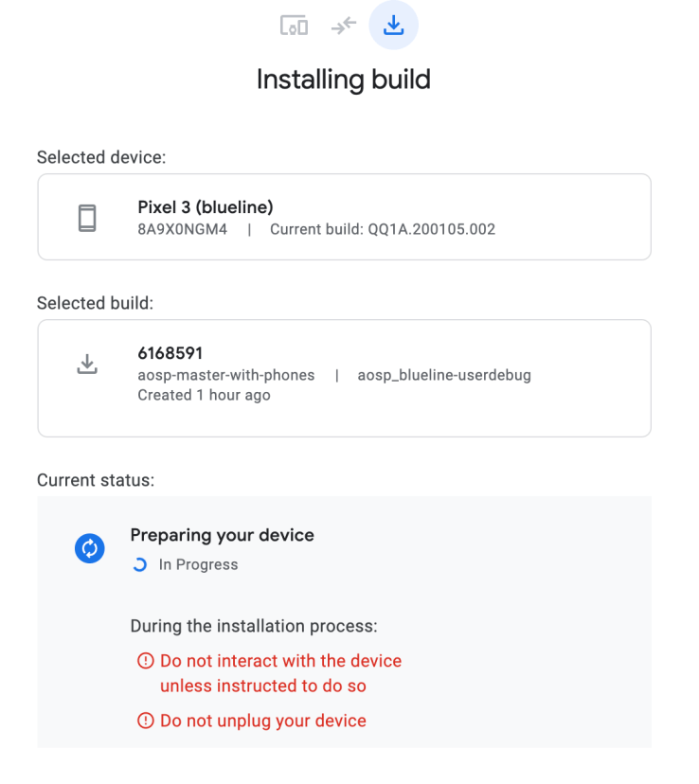
Task: Click the 'In Progress' status text
Action: click(199, 565)
